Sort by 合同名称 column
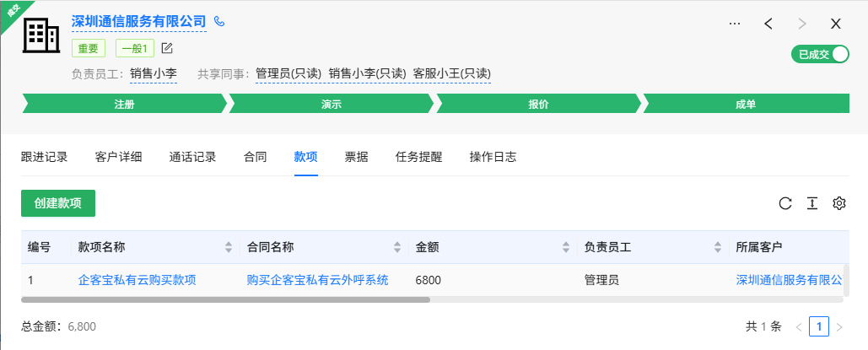Image resolution: width=868 pixels, height=350 pixels. click(397, 247)
